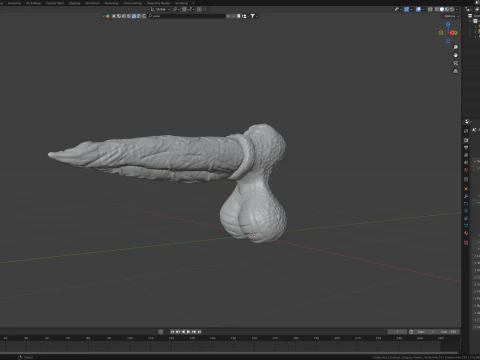Screen dimensions: 480x360
Task: Open the Tool properties tab
Action: [466, 131]
